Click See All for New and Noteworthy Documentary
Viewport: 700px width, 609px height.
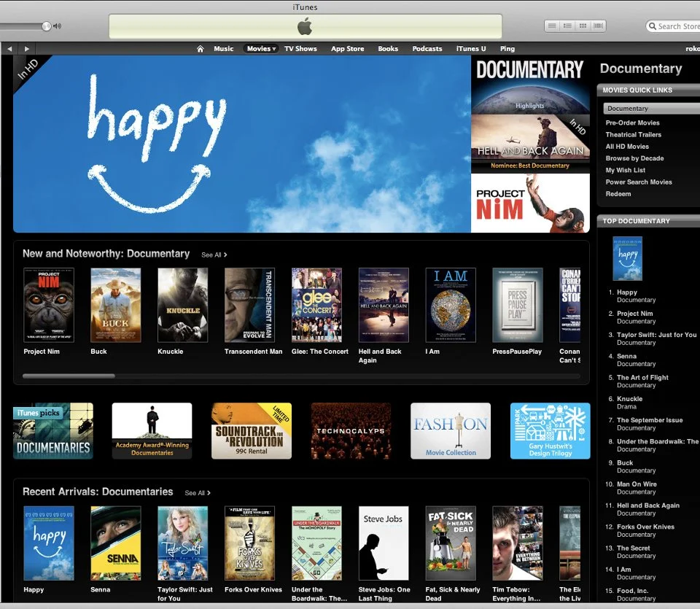click(212, 255)
